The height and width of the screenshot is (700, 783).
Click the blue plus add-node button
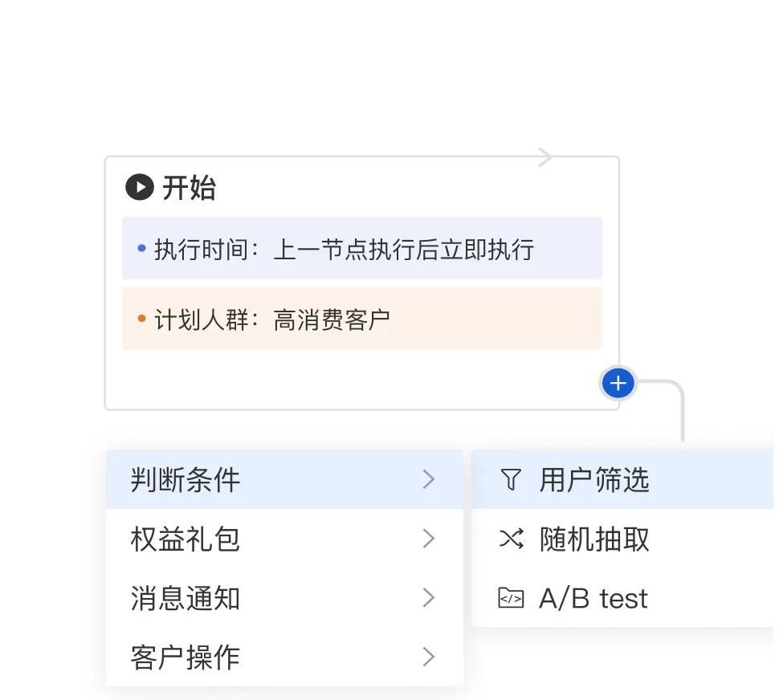pos(618,384)
